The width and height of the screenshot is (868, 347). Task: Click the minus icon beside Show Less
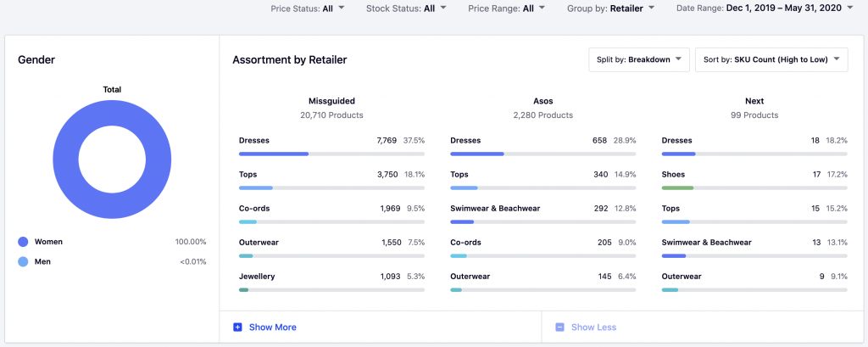point(559,327)
